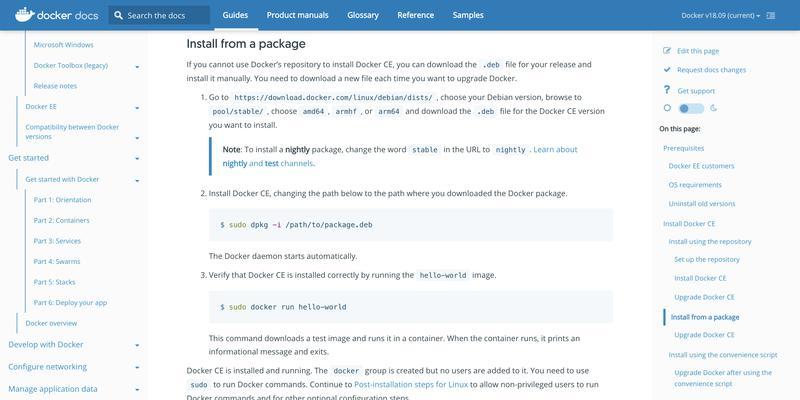Open the Glossary tab
800x400 pixels.
coord(363,15)
